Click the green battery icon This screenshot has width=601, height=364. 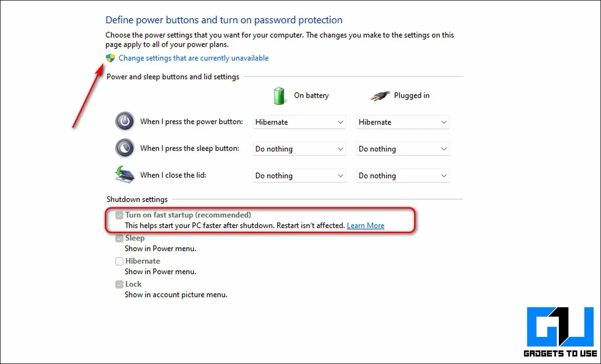pyautogui.click(x=279, y=95)
